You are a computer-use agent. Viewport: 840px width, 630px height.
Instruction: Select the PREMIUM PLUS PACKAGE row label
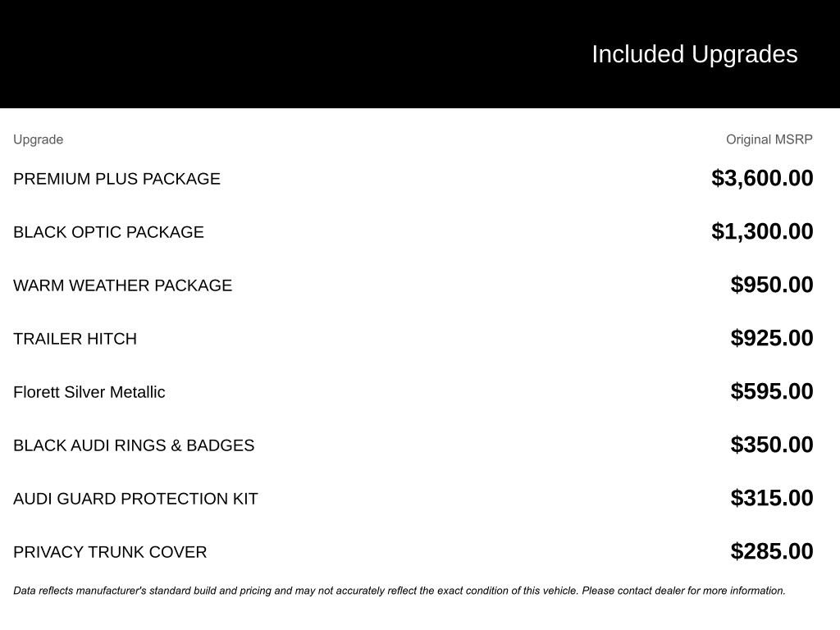tap(116, 179)
